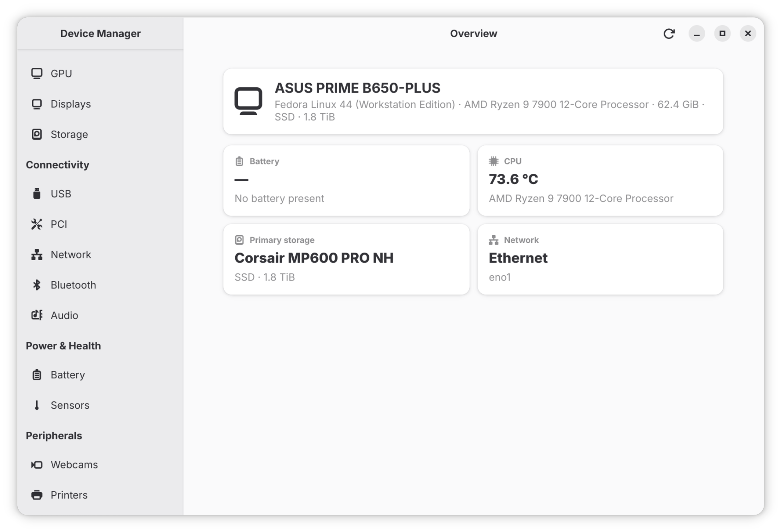Click the Displays icon in sidebar
The image size is (781, 532).
tap(37, 104)
